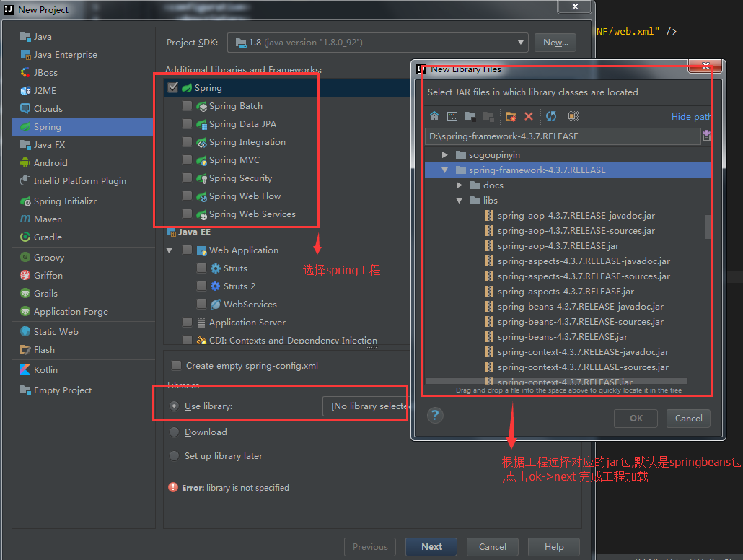Viewport: 743px width, 560px height.
Task: Go to Home directory in file chooser
Action: 434,116
